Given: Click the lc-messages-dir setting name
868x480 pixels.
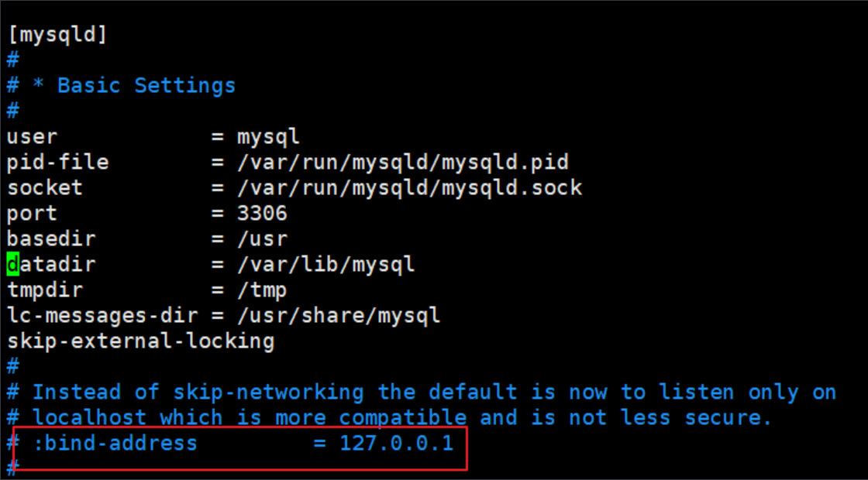Looking at the screenshot, I should (102, 316).
